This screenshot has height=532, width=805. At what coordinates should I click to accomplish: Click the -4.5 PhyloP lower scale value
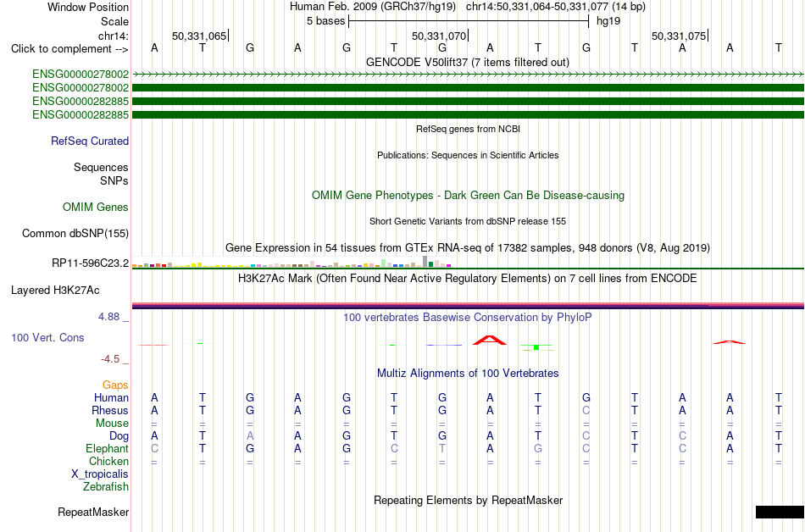coord(110,359)
